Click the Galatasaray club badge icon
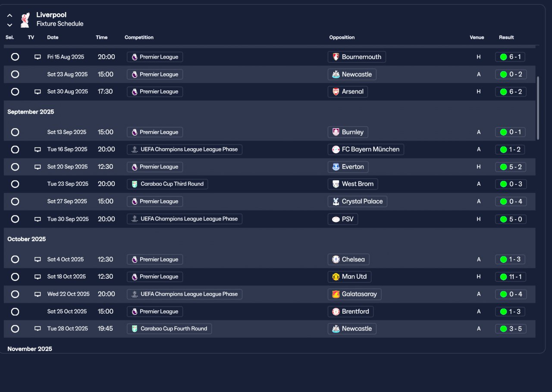The width and height of the screenshot is (552, 392). [336, 294]
